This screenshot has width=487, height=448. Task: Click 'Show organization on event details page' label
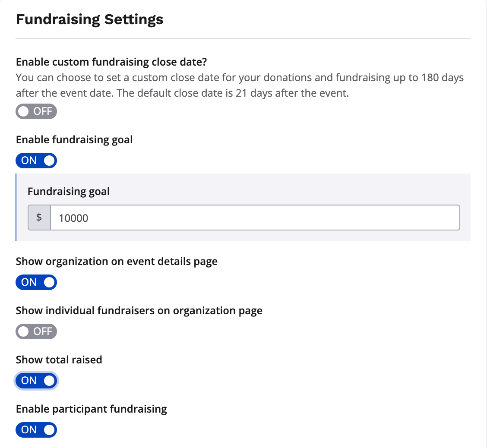click(x=117, y=262)
